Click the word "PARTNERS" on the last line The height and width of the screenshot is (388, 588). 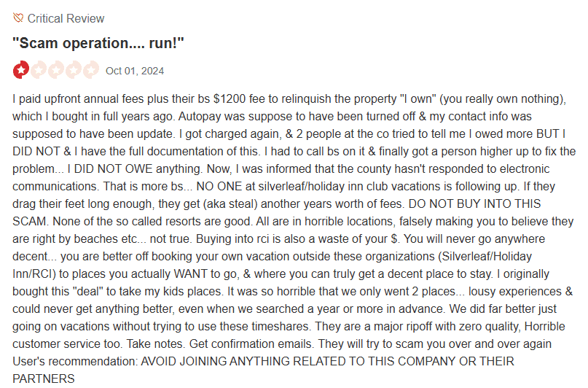44,379
